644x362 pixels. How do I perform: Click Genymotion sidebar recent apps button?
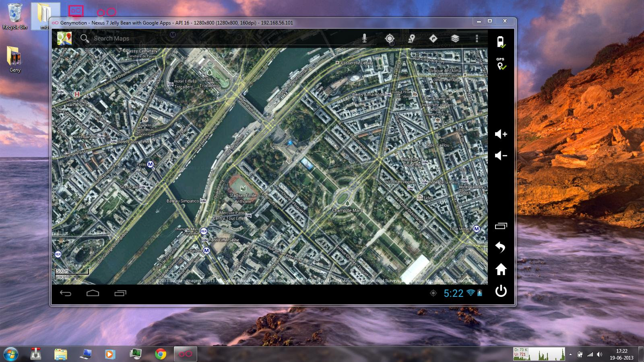(x=501, y=226)
